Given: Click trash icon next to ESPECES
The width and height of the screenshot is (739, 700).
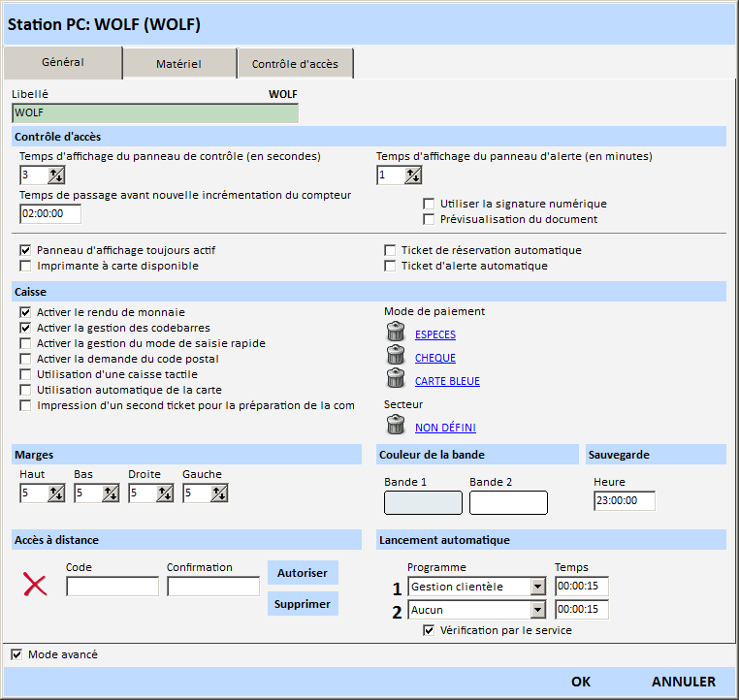Looking at the screenshot, I should point(395,334).
